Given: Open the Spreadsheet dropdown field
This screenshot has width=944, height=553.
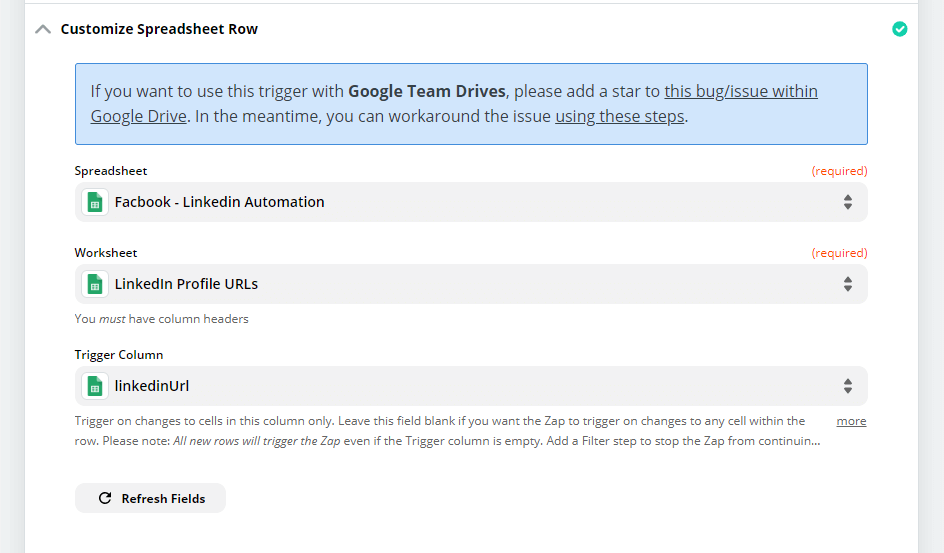Looking at the screenshot, I should [471, 202].
